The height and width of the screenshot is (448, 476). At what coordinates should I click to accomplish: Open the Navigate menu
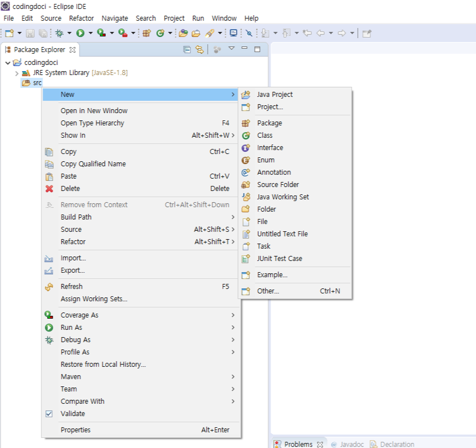tap(115, 18)
